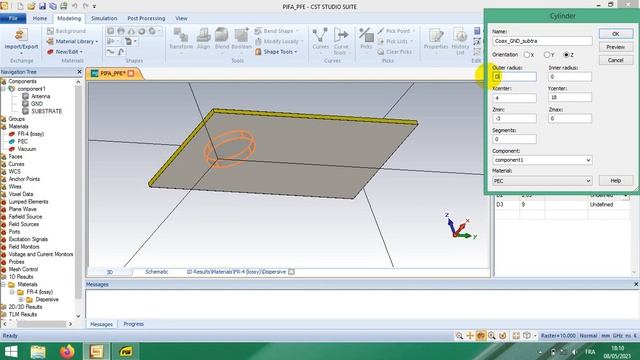The width and height of the screenshot is (640, 360).
Task: Click Help in the Cylinder dialog
Action: coord(616,180)
